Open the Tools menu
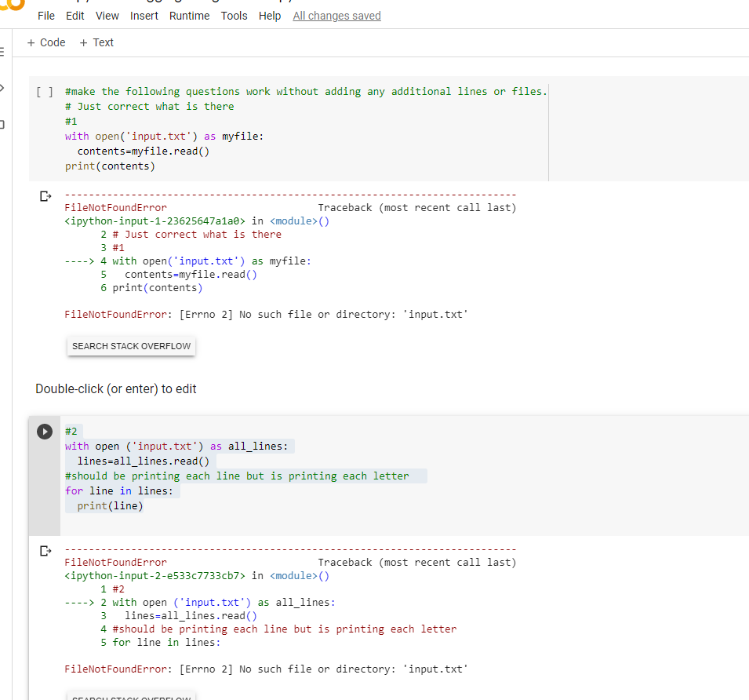The width and height of the screenshot is (749, 700). 234,16
